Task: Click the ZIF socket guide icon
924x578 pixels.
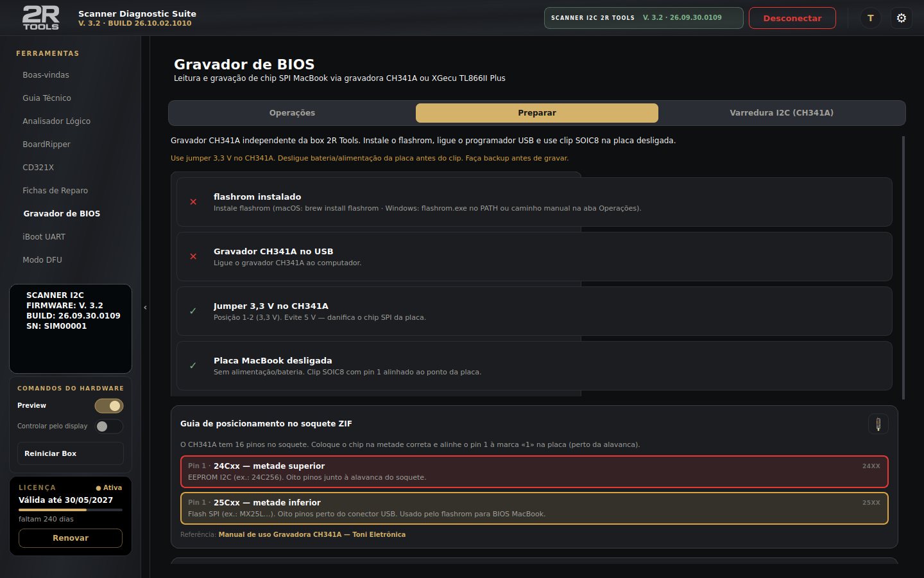Action: click(878, 425)
